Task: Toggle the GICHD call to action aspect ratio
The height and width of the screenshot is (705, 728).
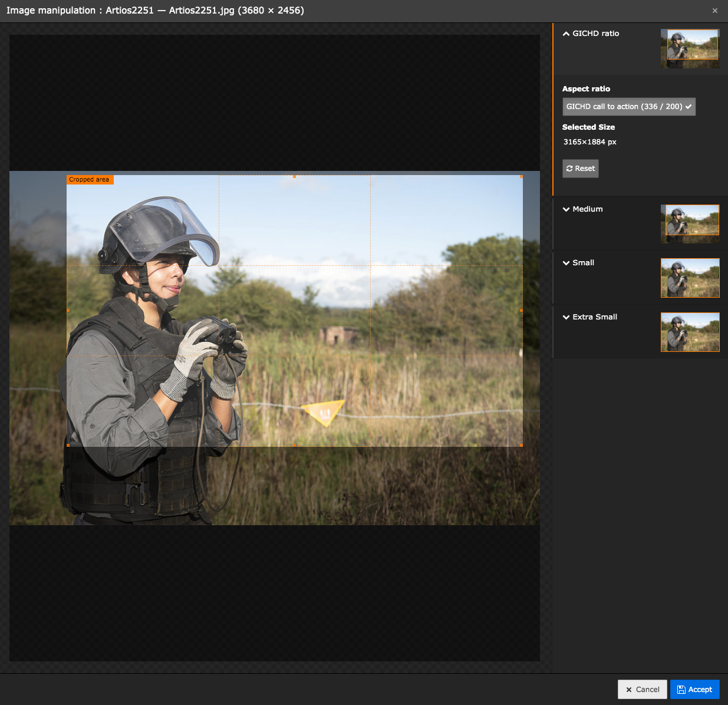Action: (x=628, y=107)
